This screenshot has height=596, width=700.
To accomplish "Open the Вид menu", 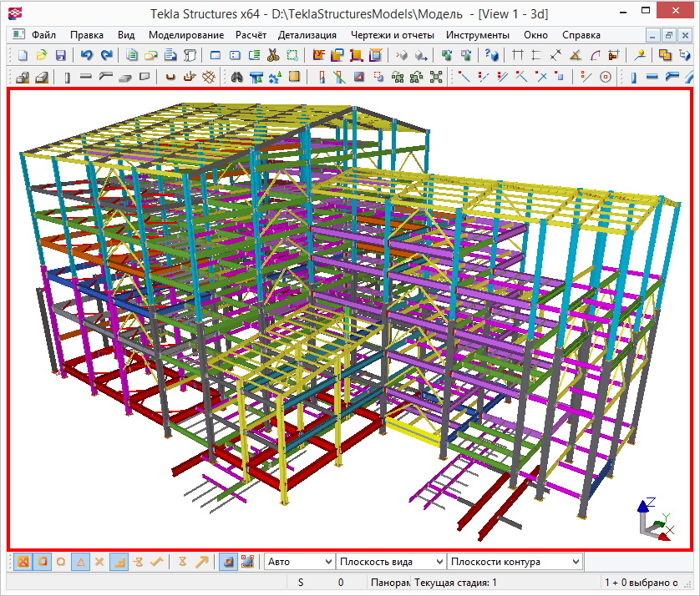I will tap(126, 35).
